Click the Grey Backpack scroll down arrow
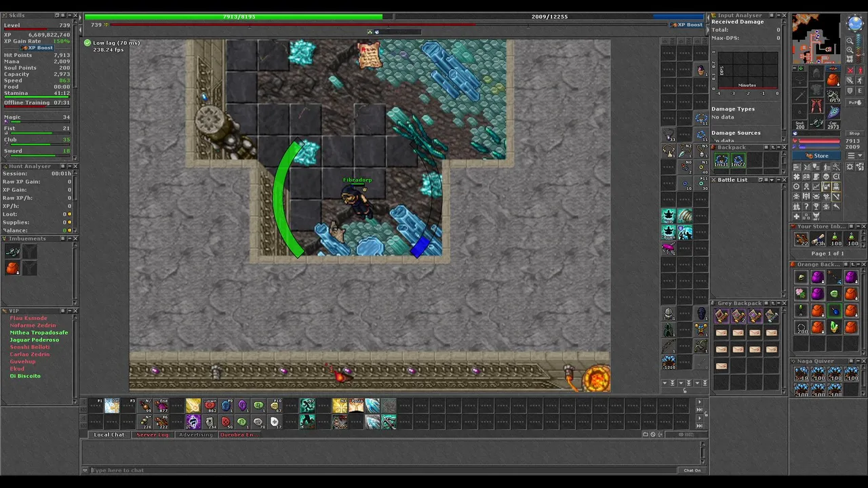The image size is (868, 488). pos(784,391)
